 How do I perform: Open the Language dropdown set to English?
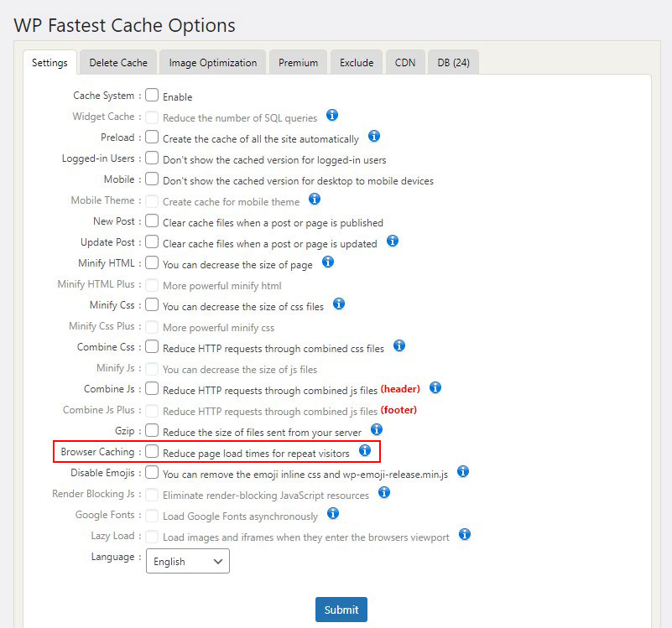(x=188, y=561)
